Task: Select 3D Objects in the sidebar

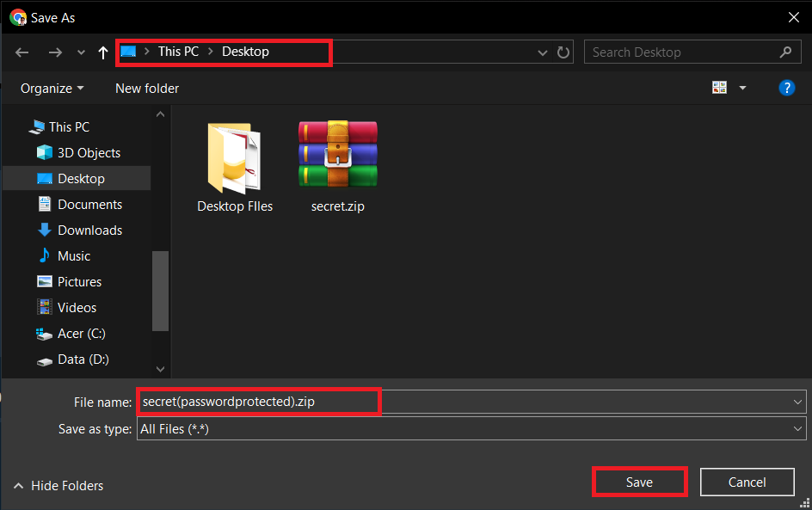Action: (x=88, y=153)
